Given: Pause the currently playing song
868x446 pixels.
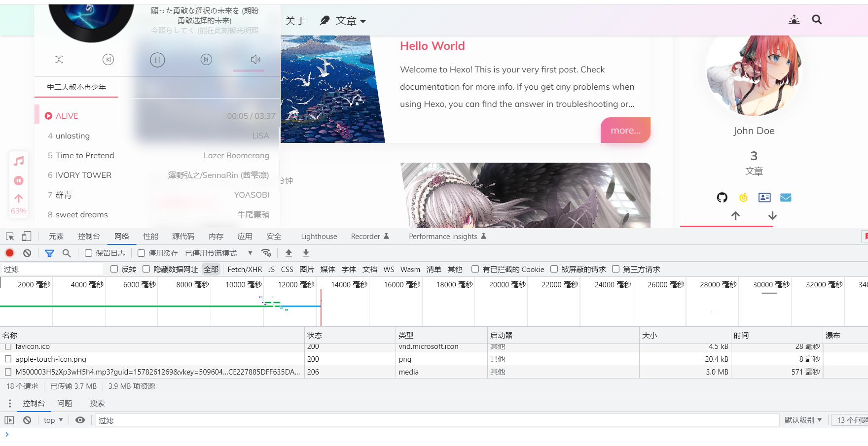Looking at the screenshot, I should tap(157, 60).
